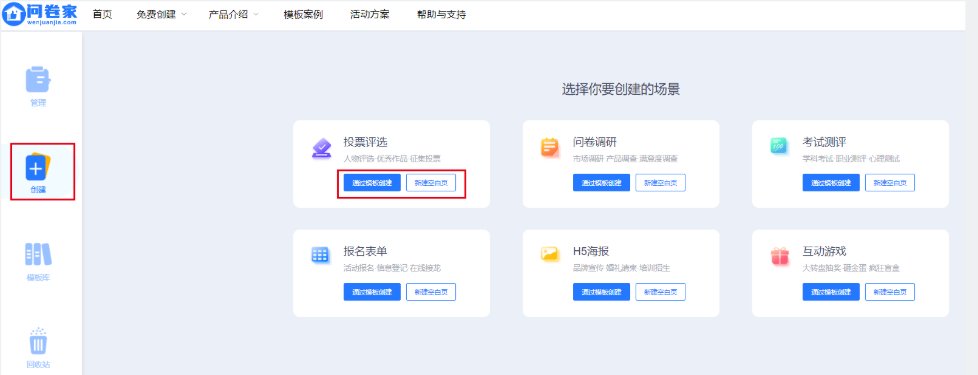Create 投票评选 via template button
The width and height of the screenshot is (978, 375).
point(372,183)
